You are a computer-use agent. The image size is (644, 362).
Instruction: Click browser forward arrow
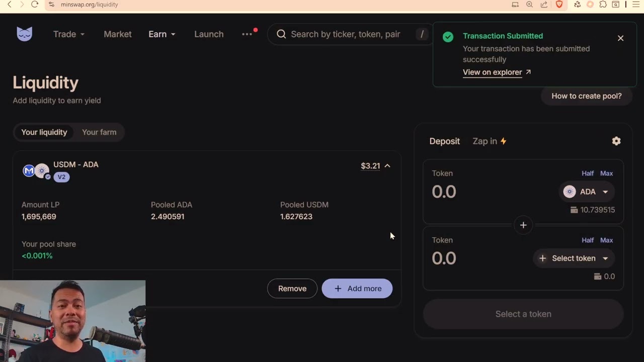[21, 5]
